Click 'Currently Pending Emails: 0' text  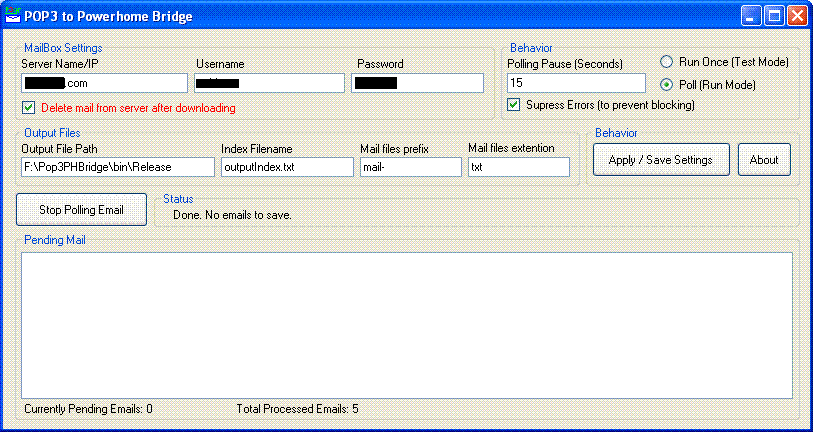pyautogui.click(x=88, y=409)
